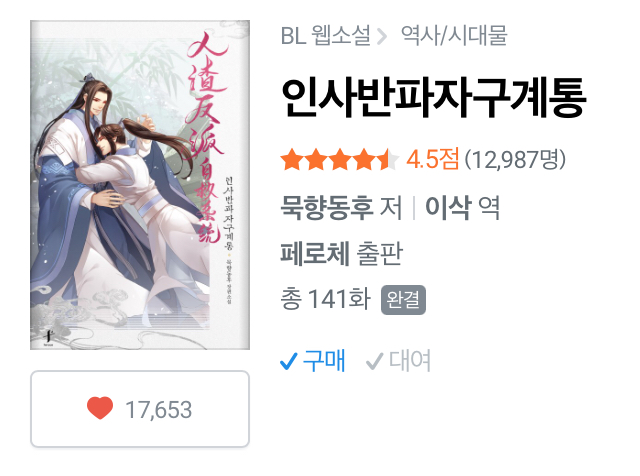Click the 완결 completed badge
640x476 pixels.
(403, 300)
